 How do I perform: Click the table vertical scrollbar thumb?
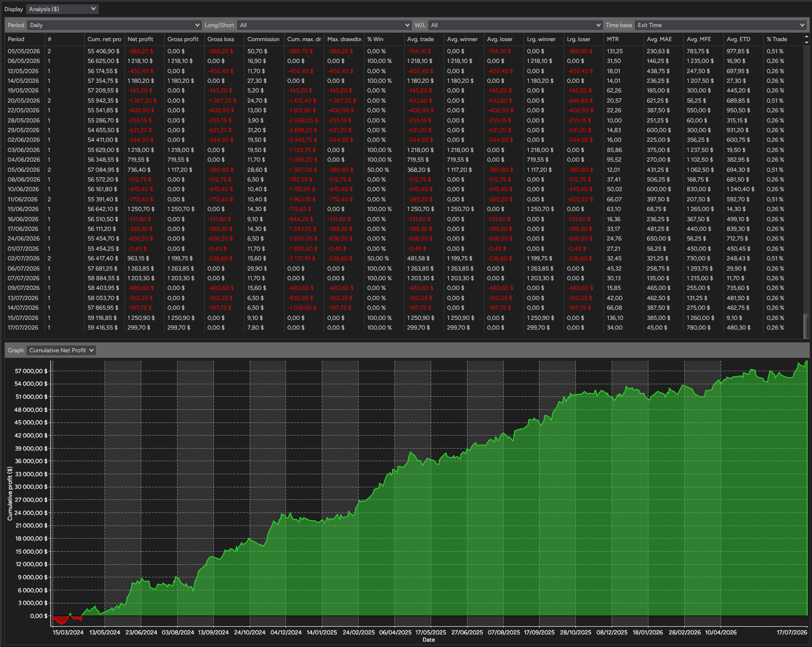[x=806, y=326]
